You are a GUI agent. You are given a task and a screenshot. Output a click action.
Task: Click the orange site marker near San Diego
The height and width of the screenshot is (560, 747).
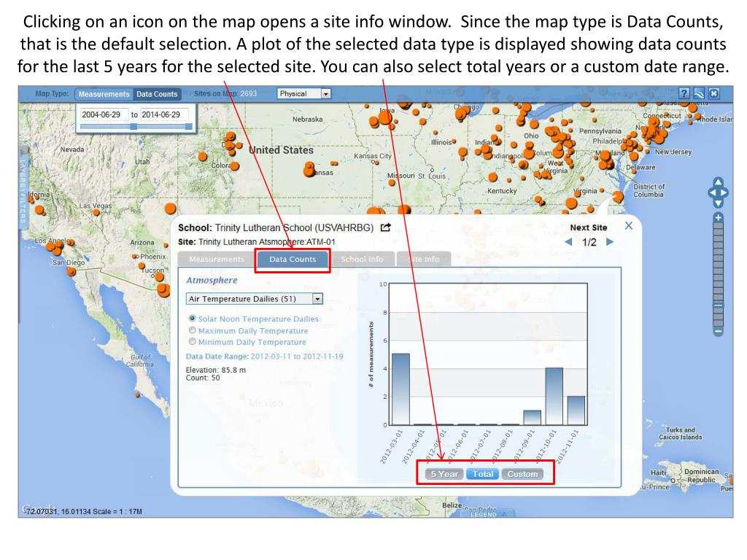tap(71, 272)
